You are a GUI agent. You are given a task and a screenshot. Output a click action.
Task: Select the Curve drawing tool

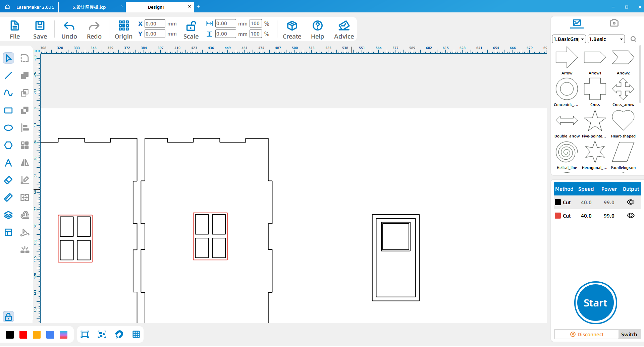click(x=8, y=93)
